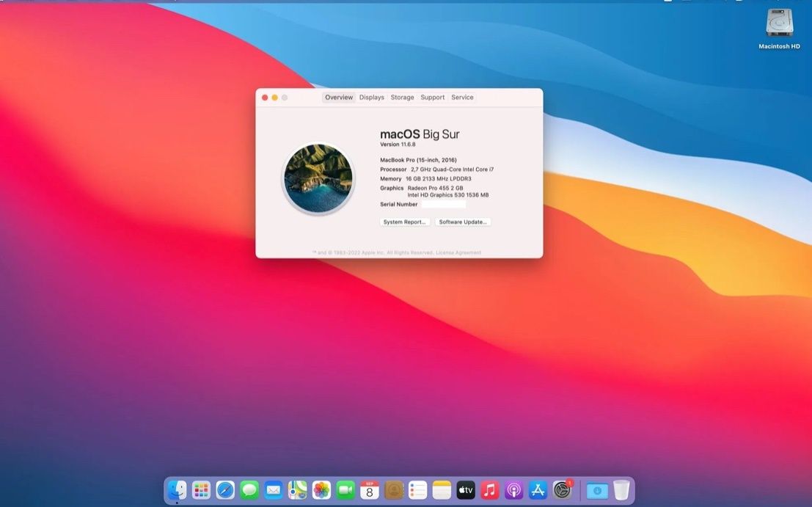Open the Trash in the Dock
Viewport: 812px width, 507px height.
pyautogui.click(x=621, y=489)
